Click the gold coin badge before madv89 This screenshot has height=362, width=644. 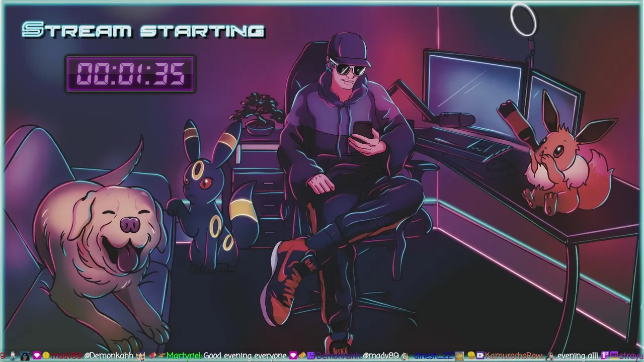coord(46,355)
